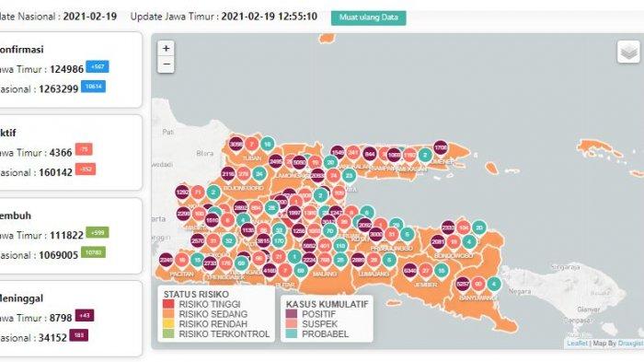Click the blue 10614 national badge
The height and width of the screenshot is (362, 644).
93,87
